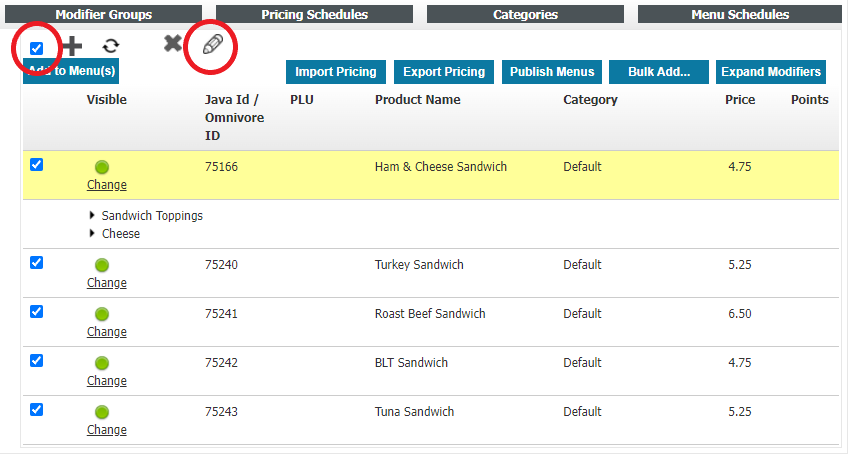Image resolution: width=849 pixels, height=475 pixels.
Task: Open the Menu Schedules tab
Action: click(740, 15)
